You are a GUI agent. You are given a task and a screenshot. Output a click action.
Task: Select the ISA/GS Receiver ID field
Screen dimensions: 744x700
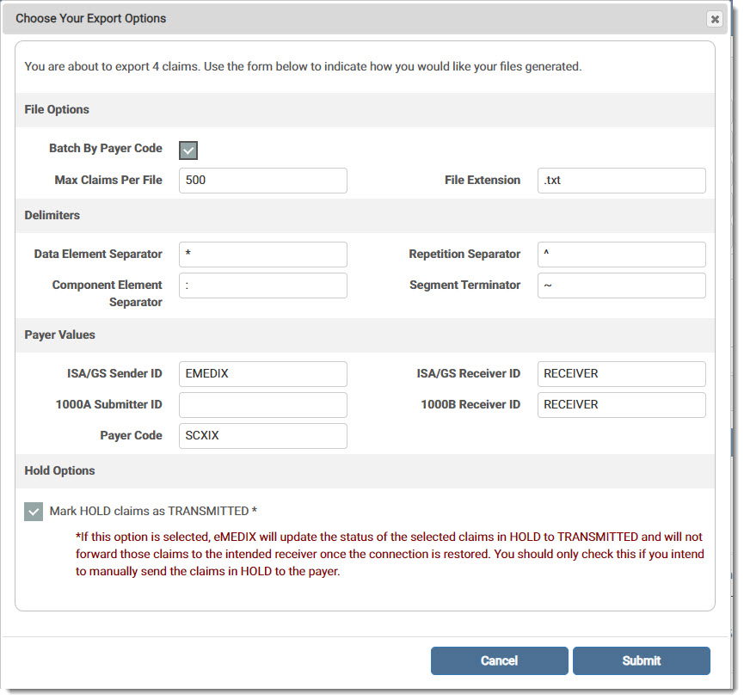(622, 374)
